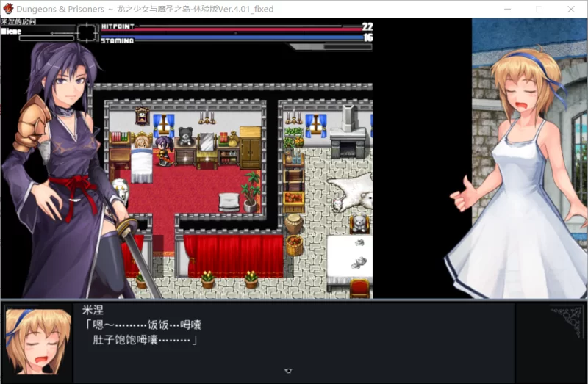Click dialogue line 「嗯～………饭饭…呣嚷

tap(143, 325)
